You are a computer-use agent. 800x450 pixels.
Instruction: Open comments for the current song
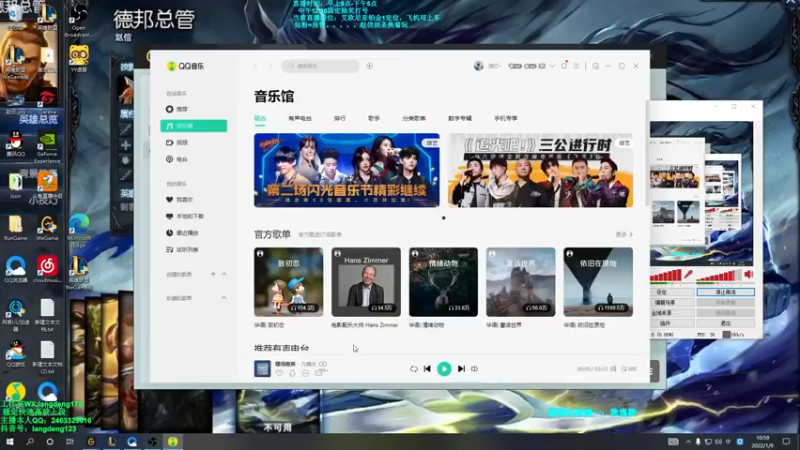click(319, 373)
